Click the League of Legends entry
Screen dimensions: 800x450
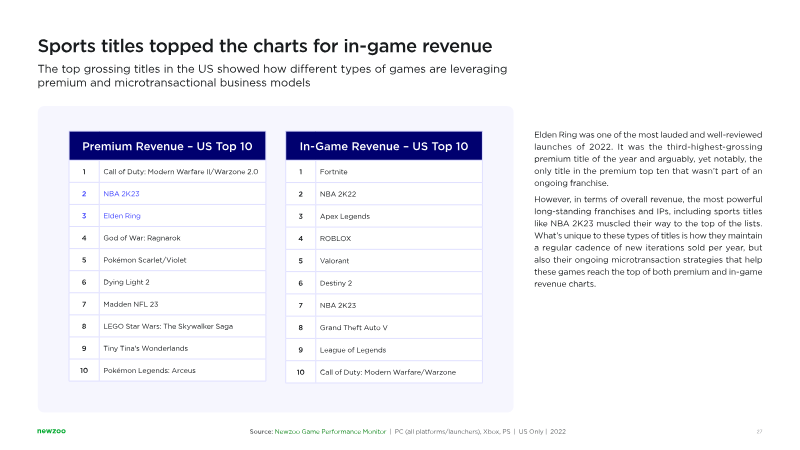pos(351,348)
